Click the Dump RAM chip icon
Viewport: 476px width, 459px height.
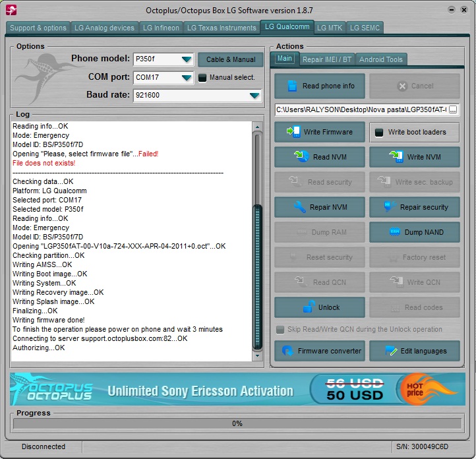(x=302, y=232)
